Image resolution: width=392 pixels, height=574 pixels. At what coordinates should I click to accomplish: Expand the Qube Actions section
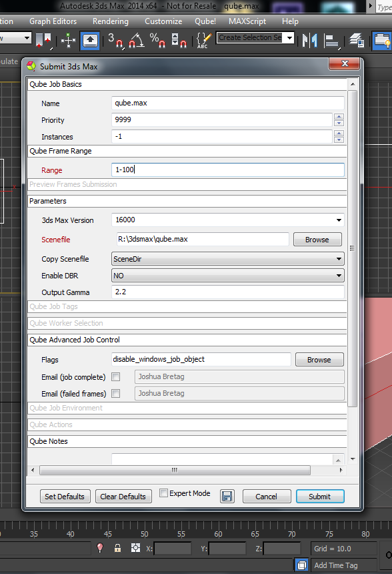187,424
